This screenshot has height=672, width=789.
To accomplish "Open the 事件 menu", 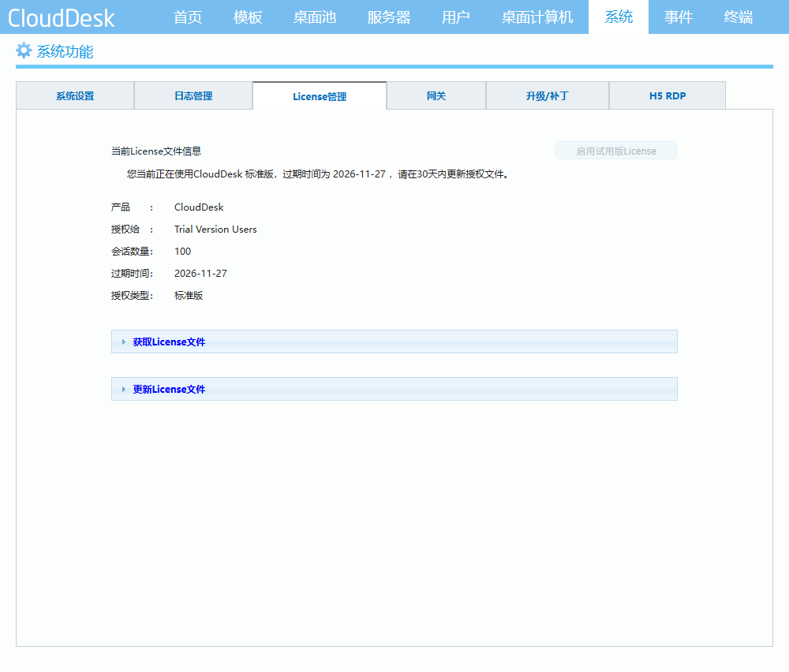I will [679, 17].
